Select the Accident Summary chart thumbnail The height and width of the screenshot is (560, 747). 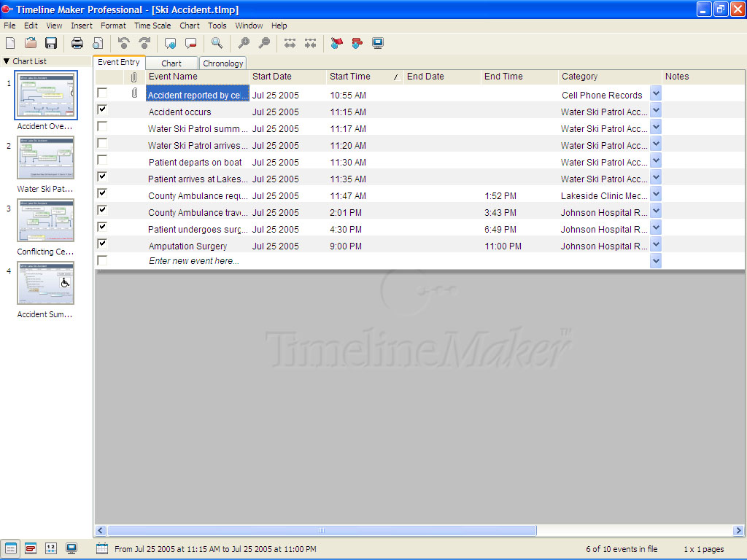[45, 283]
